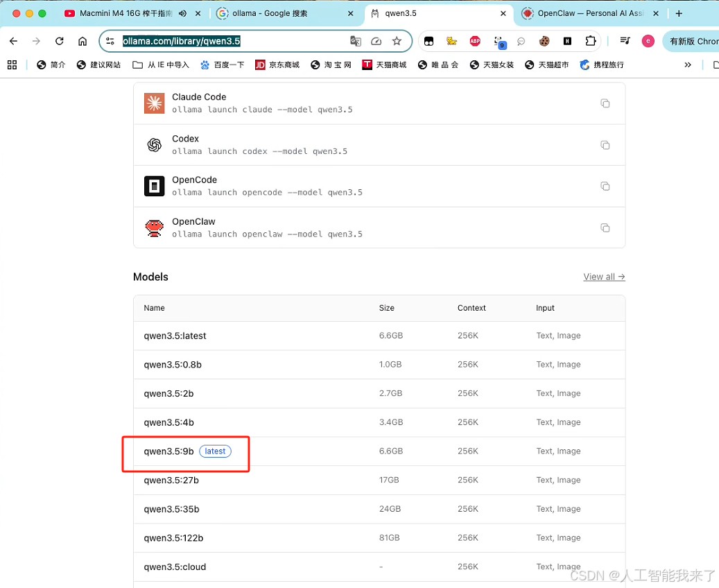Open the AdBlock Plus extension
Viewport: 719px width, 588px height.
point(475,42)
